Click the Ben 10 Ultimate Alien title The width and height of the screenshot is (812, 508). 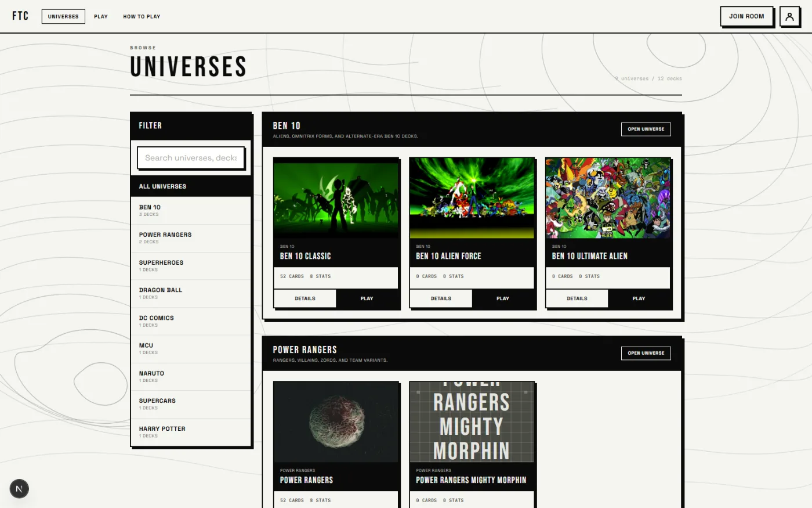pos(590,256)
